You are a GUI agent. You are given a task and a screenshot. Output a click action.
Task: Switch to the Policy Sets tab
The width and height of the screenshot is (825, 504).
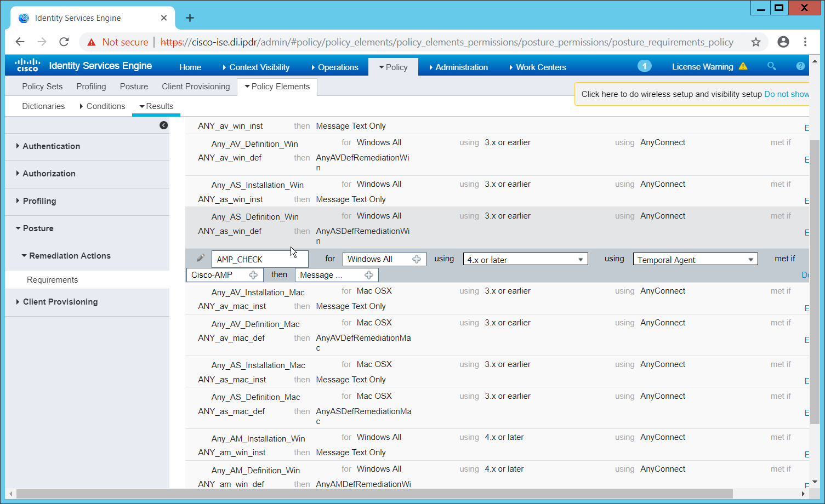[42, 87]
